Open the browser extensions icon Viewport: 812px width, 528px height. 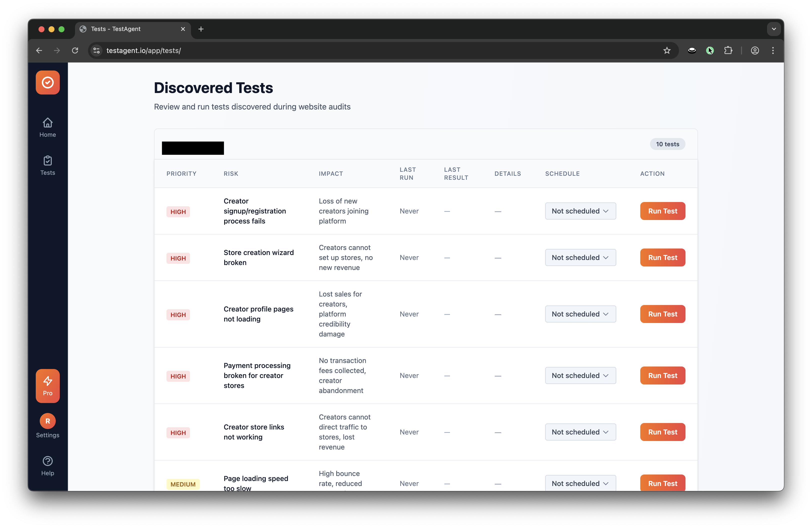coord(728,50)
